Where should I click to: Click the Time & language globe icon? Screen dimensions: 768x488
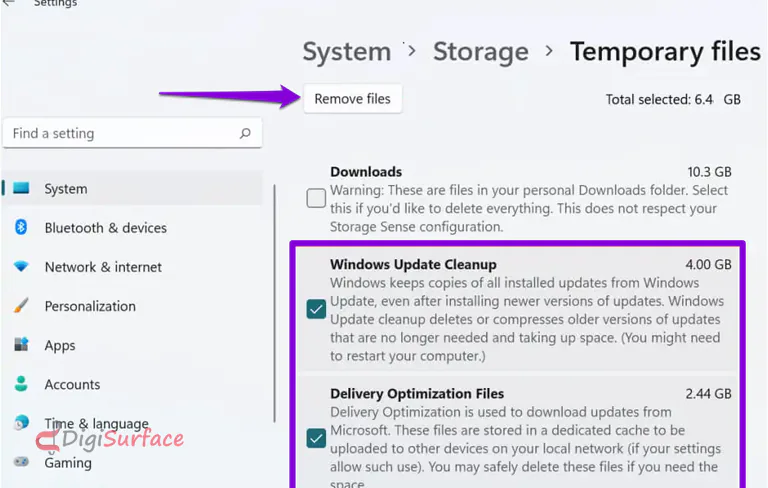21,422
